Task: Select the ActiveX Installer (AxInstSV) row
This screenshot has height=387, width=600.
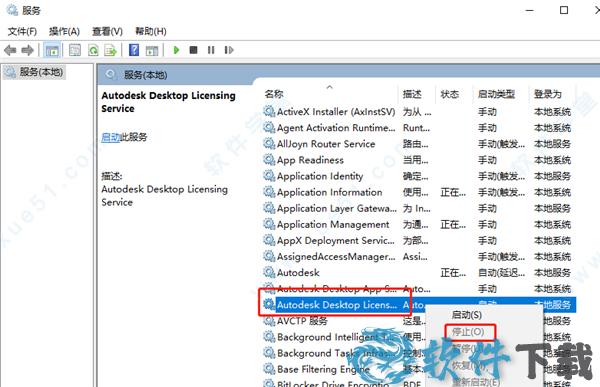Action: point(418,111)
